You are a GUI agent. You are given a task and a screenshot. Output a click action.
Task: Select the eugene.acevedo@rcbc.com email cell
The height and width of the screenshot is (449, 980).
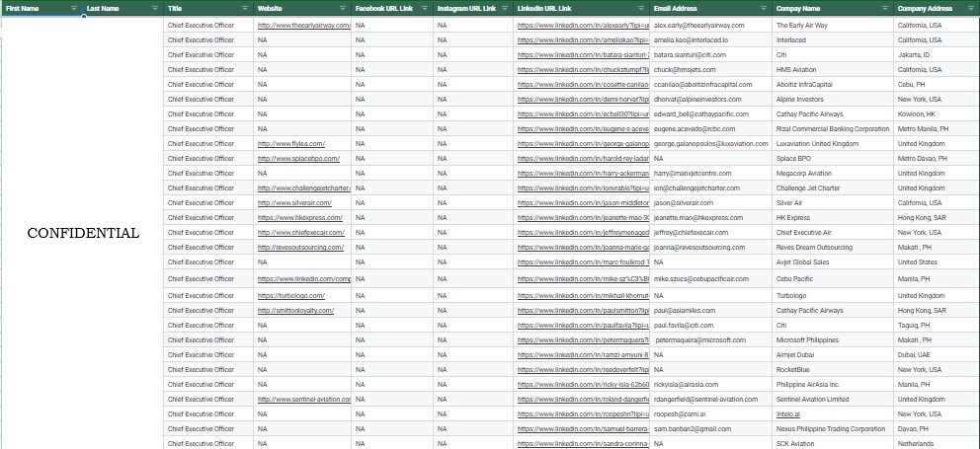pos(710,129)
